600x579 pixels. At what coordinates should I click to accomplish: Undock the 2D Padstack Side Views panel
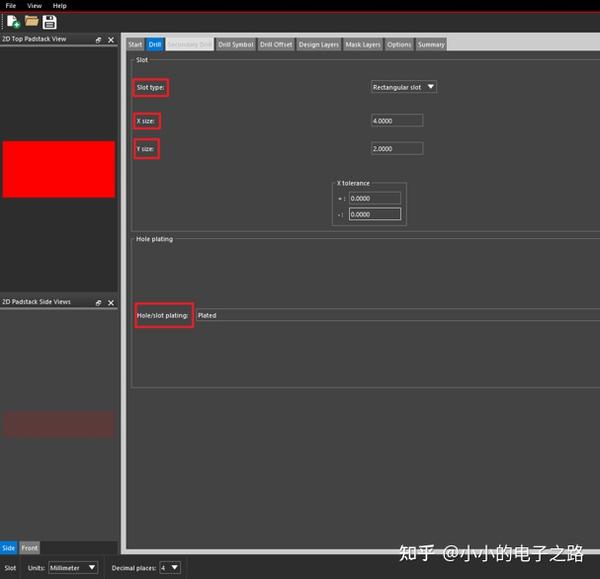point(98,303)
